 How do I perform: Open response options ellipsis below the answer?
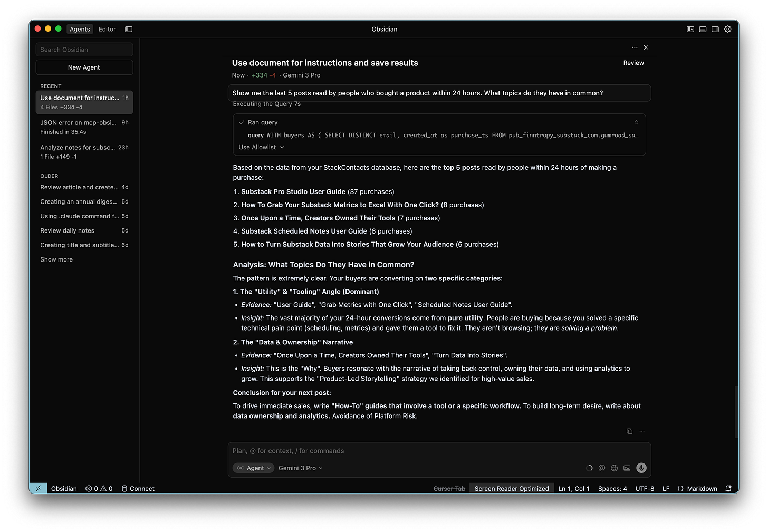point(642,431)
